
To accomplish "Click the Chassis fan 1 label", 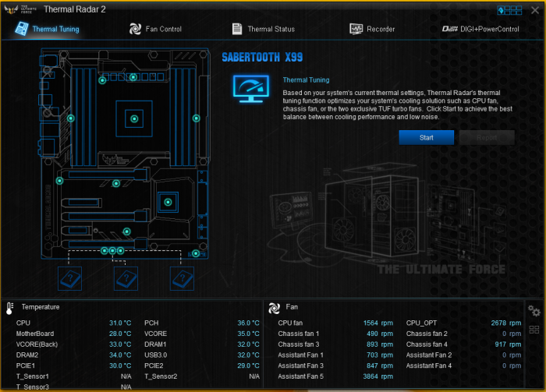I will pyautogui.click(x=299, y=334).
